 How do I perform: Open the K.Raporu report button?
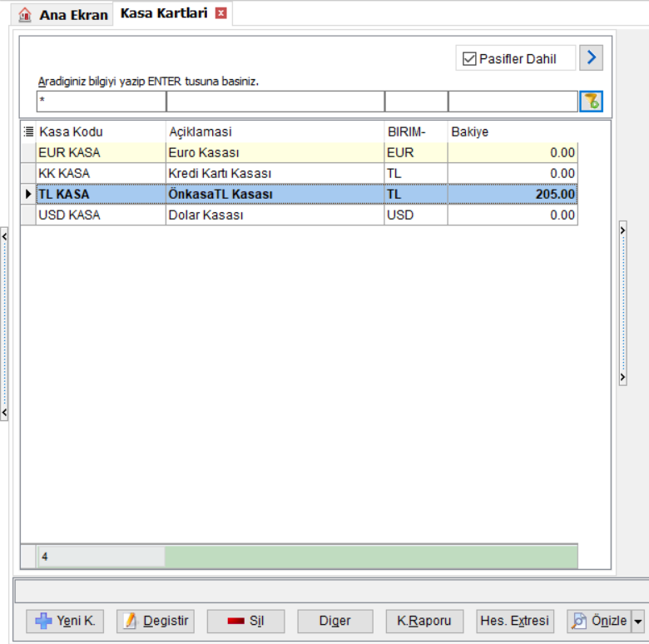tap(424, 621)
